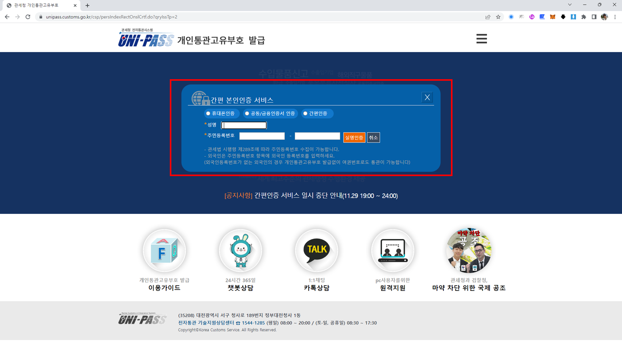The height and width of the screenshot is (364, 622).
Task: Reload the page in browser
Action: coord(28,17)
